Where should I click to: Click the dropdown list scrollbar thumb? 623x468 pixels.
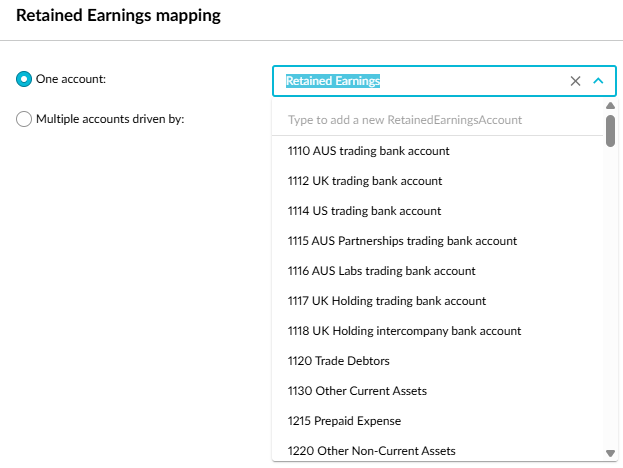(610, 130)
